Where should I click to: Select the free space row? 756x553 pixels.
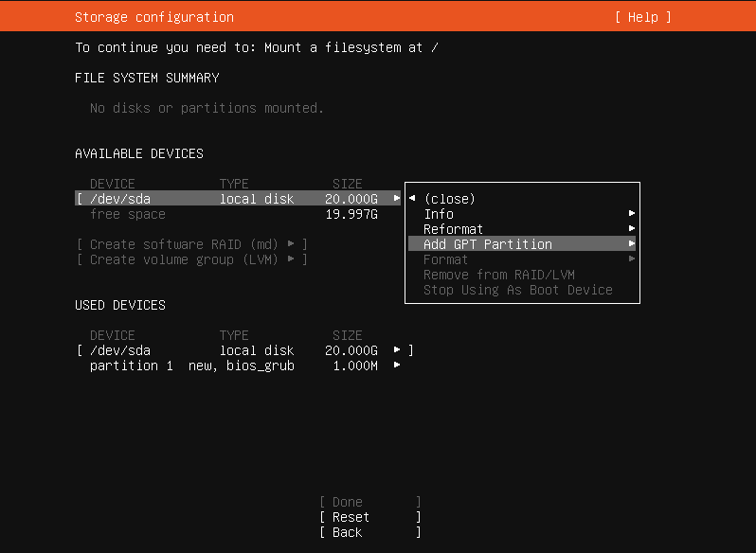pyautogui.click(x=234, y=213)
